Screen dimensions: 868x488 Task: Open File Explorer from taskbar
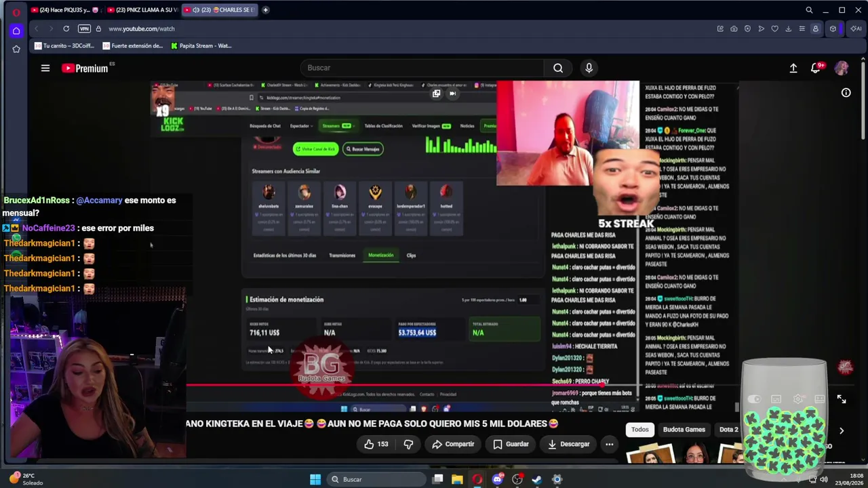pos(458,479)
